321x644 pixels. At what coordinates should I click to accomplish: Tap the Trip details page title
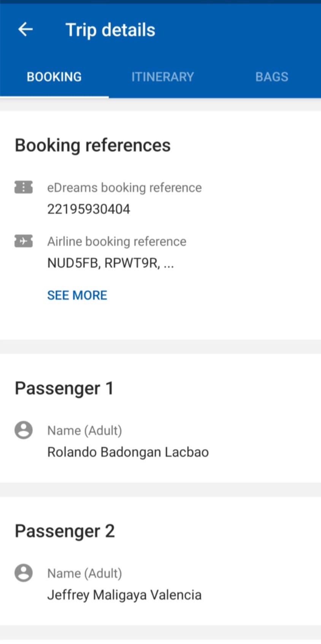pyautogui.click(x=110, y=30)
